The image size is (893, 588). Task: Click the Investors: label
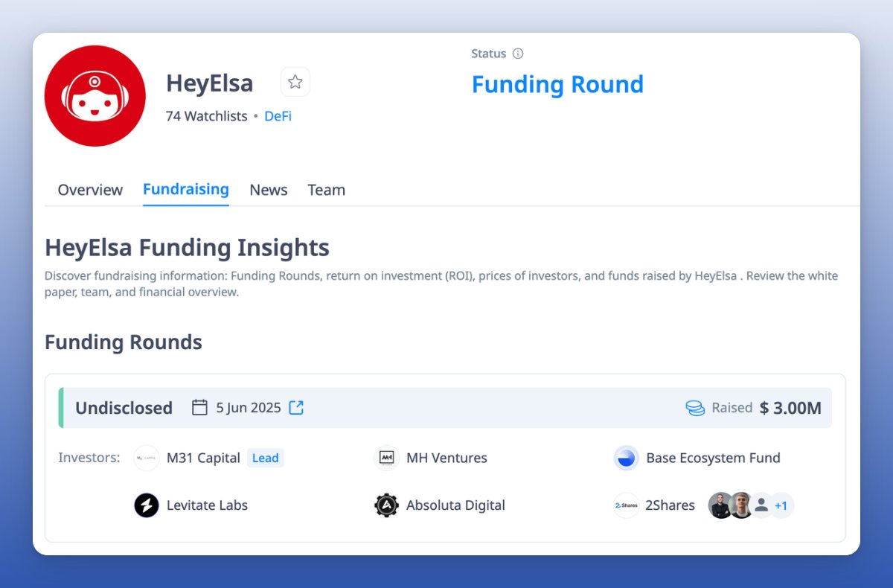point(89,457)
